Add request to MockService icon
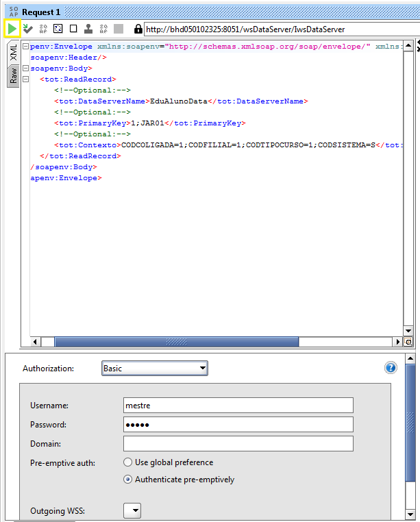 tap(43, 29)
